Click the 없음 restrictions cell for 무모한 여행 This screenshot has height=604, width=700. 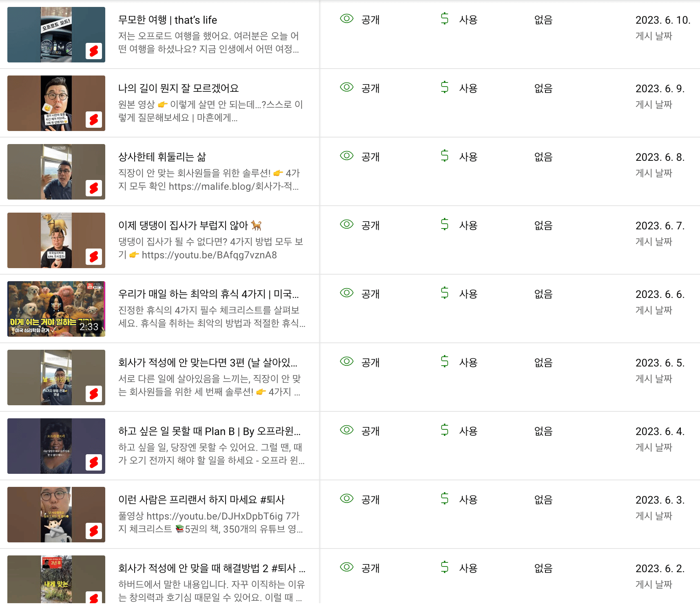pyautogui.click(x=543, y=20)
